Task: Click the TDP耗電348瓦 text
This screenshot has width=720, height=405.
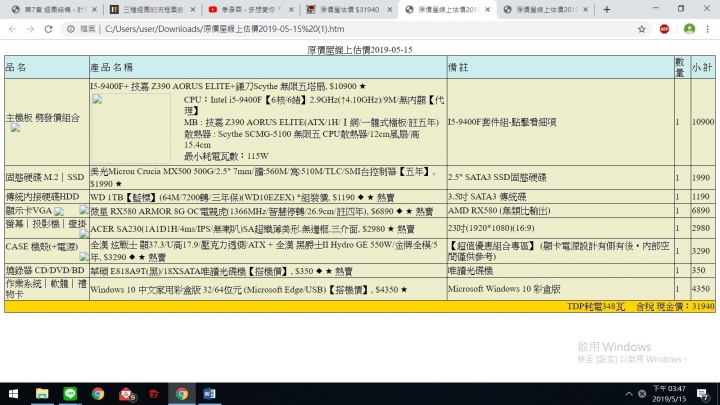Action: tap(596, 307)
